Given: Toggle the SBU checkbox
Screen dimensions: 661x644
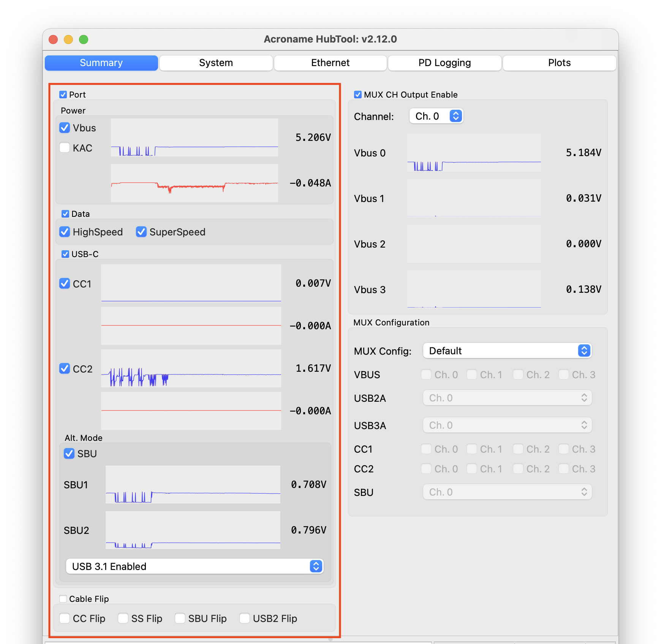Looking at the screenshot, I should tap(69, 453).
